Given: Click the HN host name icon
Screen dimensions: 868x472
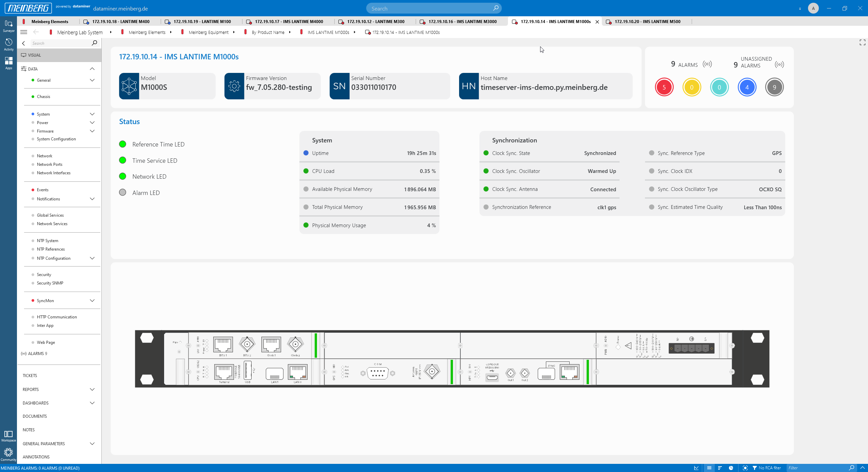Looking at the screenshot, I should click(x=469, y=86).
